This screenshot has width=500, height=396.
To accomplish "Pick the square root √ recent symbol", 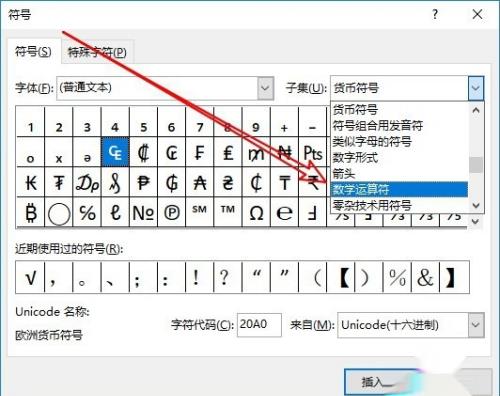I will 30,277.
